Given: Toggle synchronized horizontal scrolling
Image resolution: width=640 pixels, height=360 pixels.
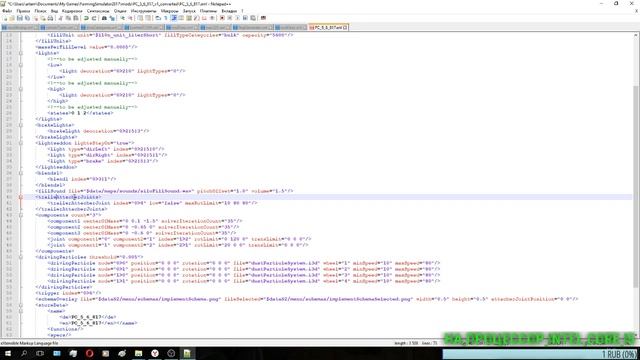Looking at the screenshot, I should click(x=148, y=18).
